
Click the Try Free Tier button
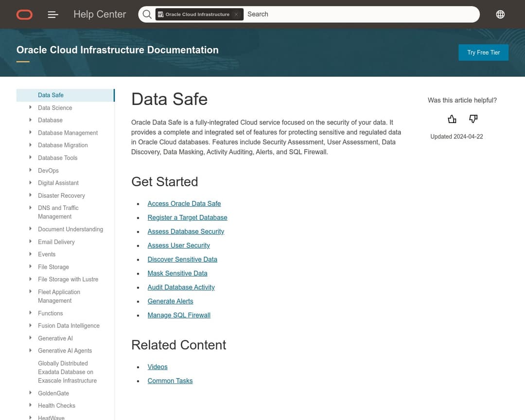pos(483,52)
